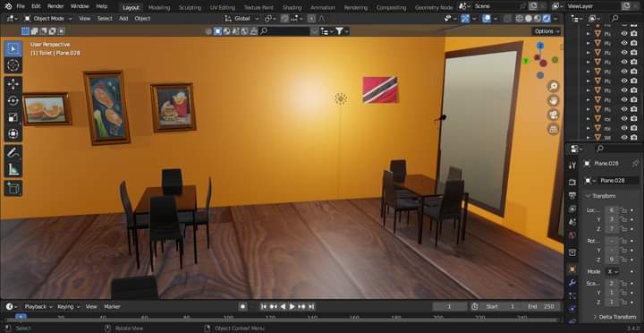Open the Render menu
The height and width of the screenshot is (333, 644).
[55, 6]
